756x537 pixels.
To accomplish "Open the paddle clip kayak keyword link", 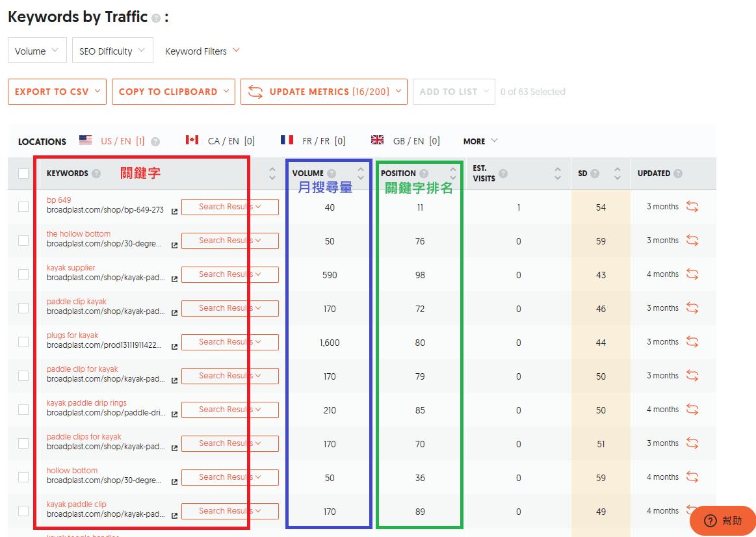I will coord(76,301).
